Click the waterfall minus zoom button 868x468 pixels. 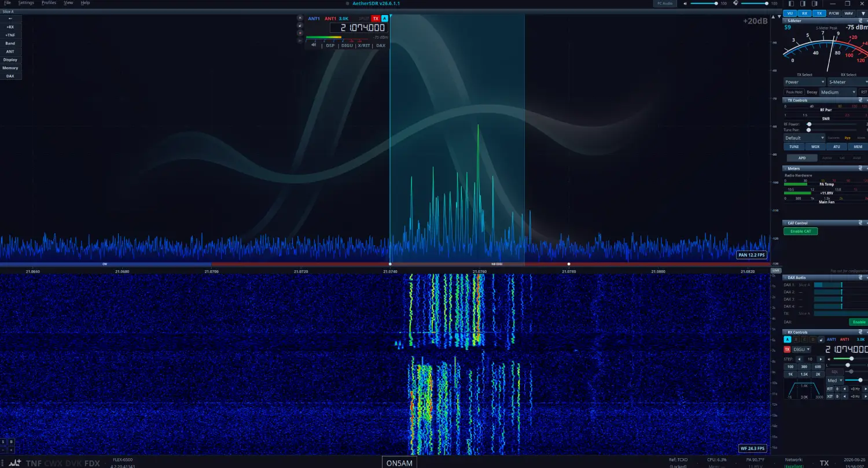point(3,449)
